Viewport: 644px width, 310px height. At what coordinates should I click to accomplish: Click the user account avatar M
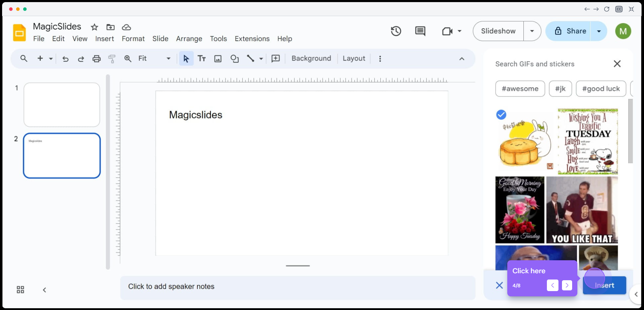[x=623, y=31]
